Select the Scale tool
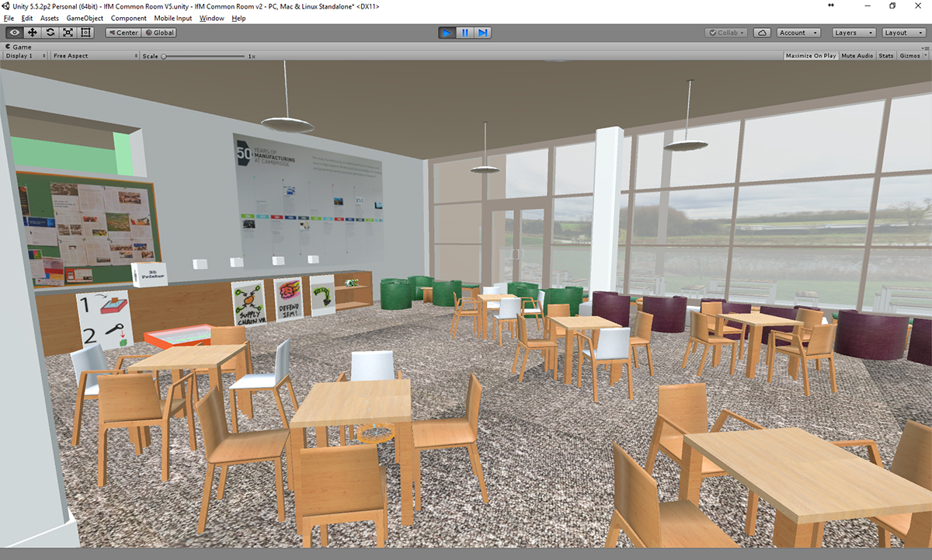 click(x=68, y=33)
